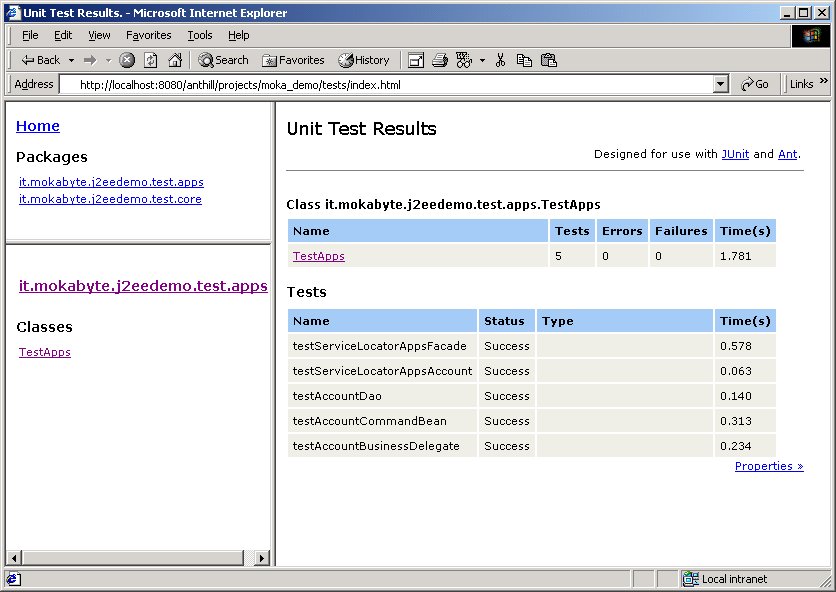Open package it.mokabyte.j2eedemo.test.apps in Packages list

coord(111,182)
